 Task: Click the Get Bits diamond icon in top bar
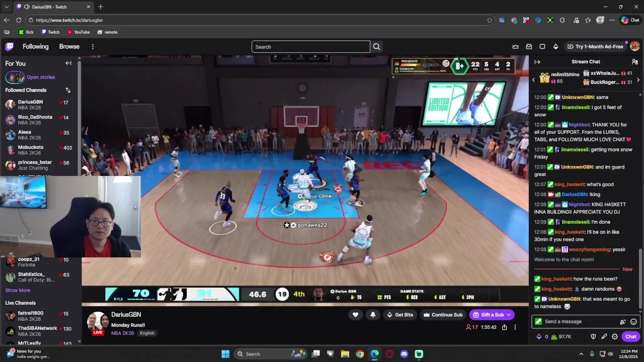tap(555, 47)
